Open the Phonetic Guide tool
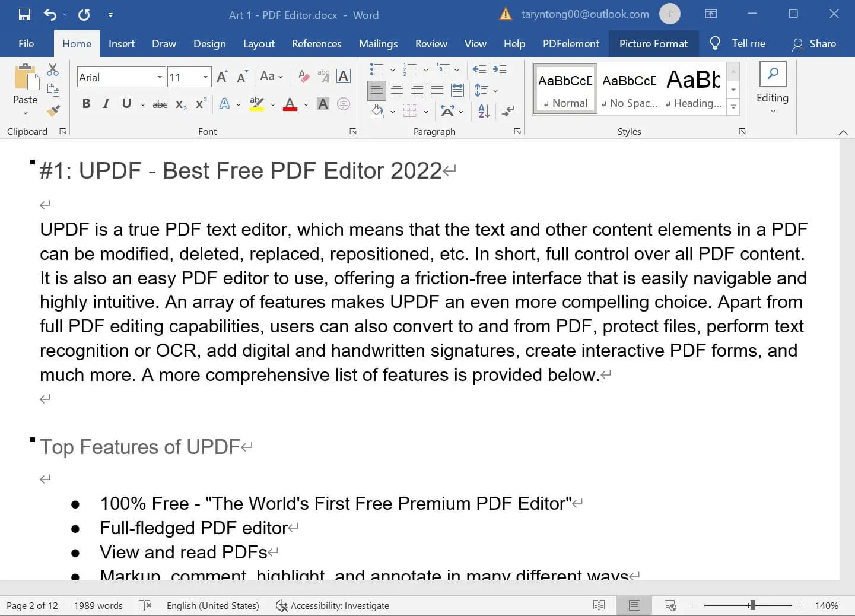This screenshot has height=616, width=855. [x=323, y=77]
